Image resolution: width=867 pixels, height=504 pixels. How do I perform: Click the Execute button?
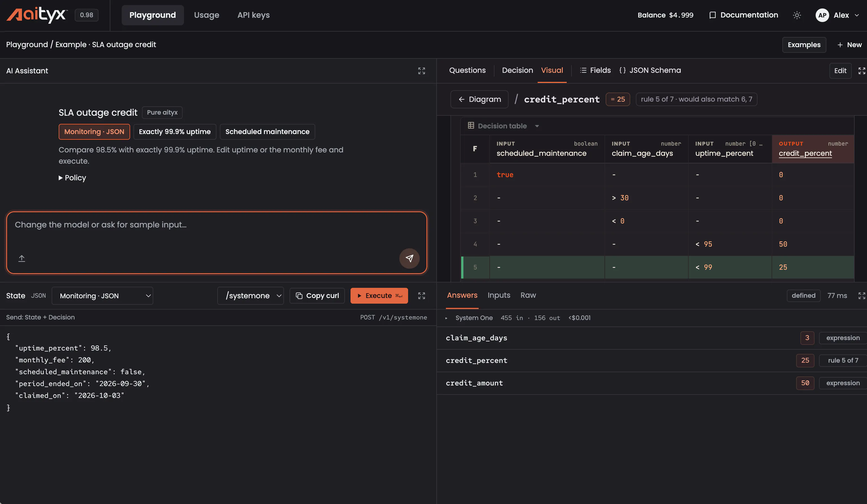pos(379,296)
